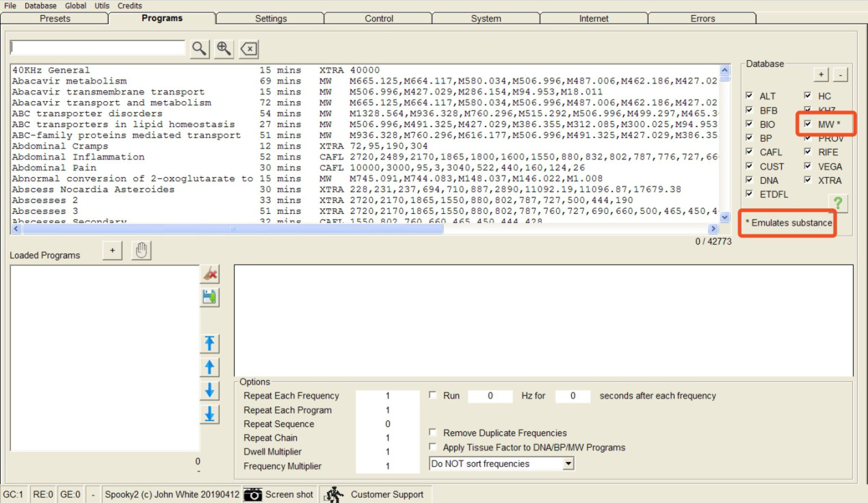This screenshot has height=503, width=868.
Task: Toggle the VEGA database checkbox
Action: point(808,166)
